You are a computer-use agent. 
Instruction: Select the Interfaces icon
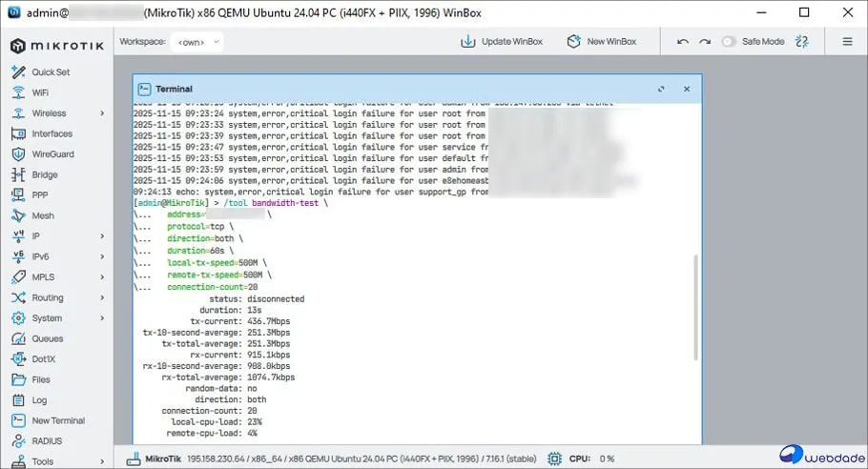[17, 133]
